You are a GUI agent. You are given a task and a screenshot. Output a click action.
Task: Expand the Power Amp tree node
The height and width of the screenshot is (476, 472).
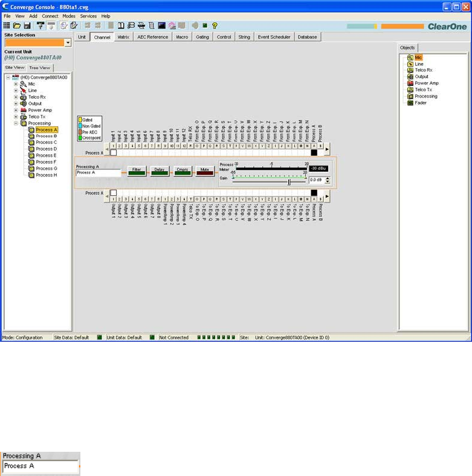(16, 110)
